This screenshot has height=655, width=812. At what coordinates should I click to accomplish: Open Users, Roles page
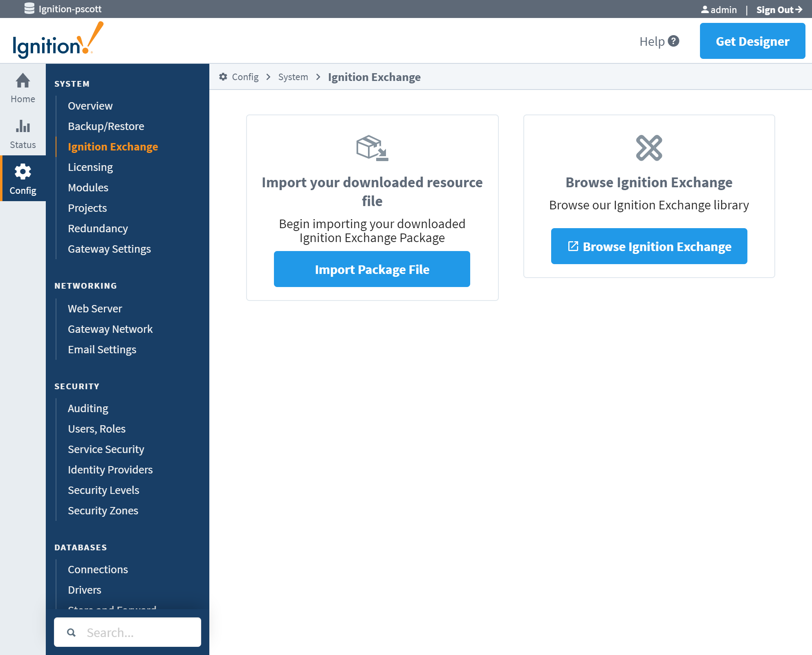click(x=96, y=428)
